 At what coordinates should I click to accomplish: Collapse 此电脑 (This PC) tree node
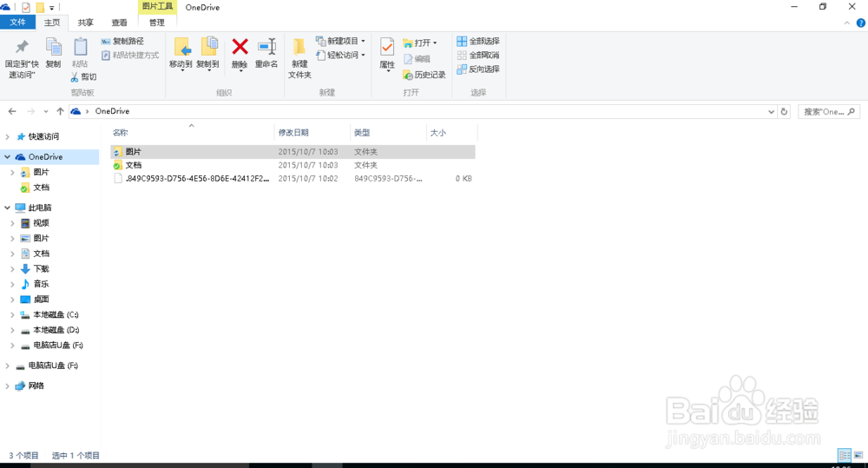tap(7, 208)
